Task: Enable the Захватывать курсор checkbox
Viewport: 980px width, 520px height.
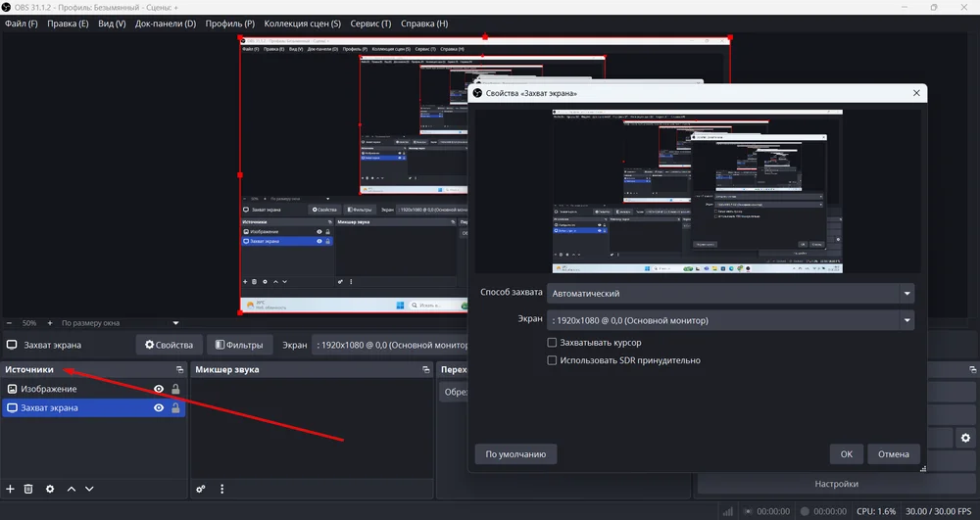Action: point(553,343)
